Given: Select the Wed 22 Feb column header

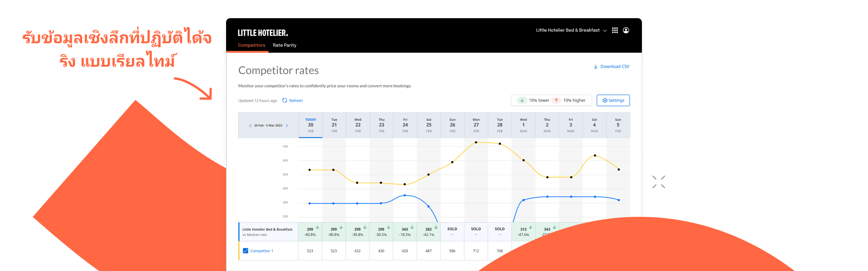Looking at the screenshot, I should (x=358, y=125).
